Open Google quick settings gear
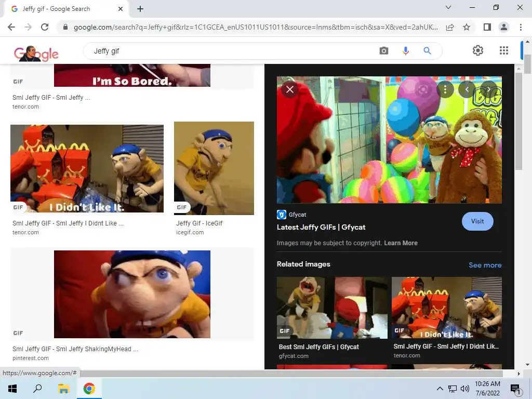 [478, 50]
